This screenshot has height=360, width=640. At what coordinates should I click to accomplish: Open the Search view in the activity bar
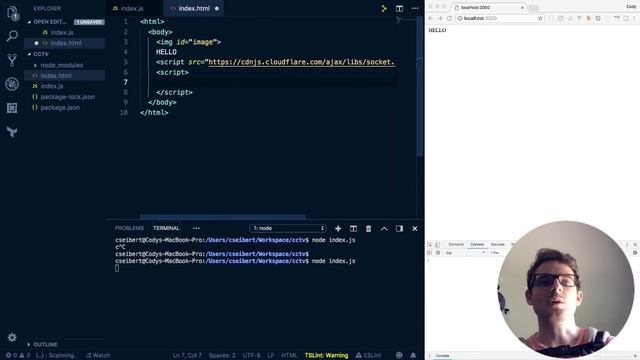(12, 36)
